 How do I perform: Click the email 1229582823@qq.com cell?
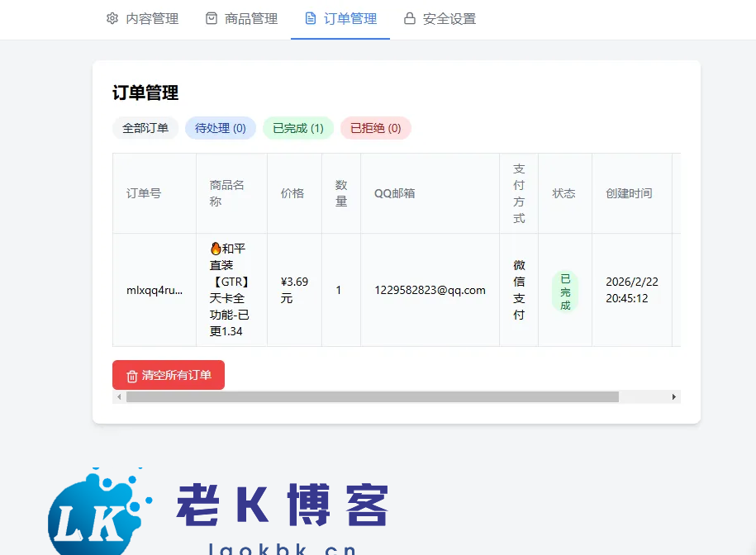point(430,290)
